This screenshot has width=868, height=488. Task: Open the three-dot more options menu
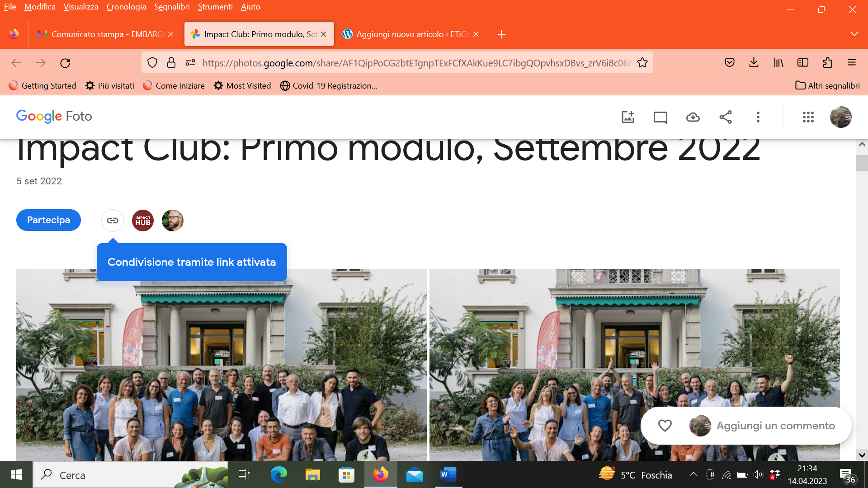(x=758, y=117)
